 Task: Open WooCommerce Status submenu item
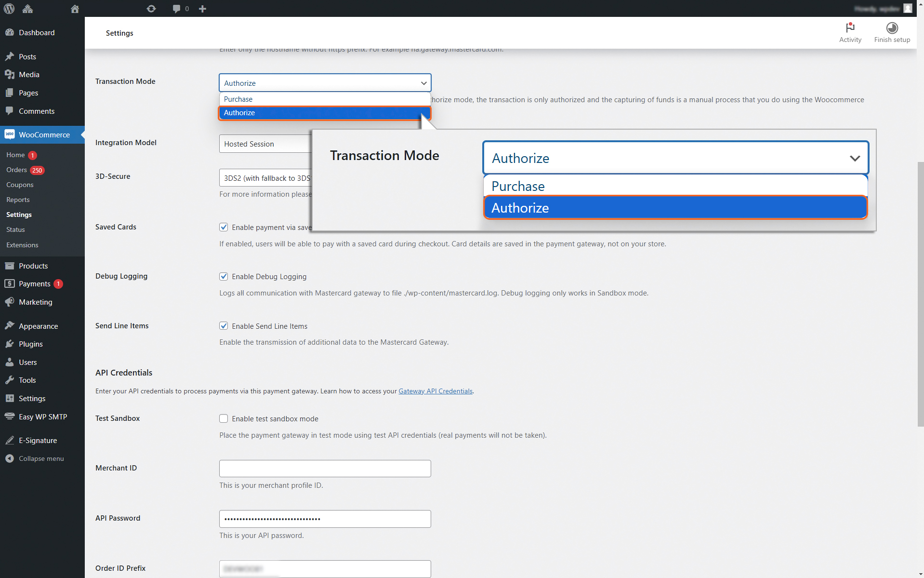point(15,229)
